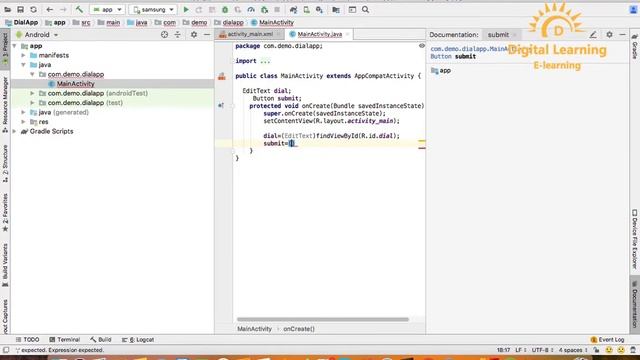Expand the res folder
The height and width of the screenshot is (360, 640).
pos(23,122)
